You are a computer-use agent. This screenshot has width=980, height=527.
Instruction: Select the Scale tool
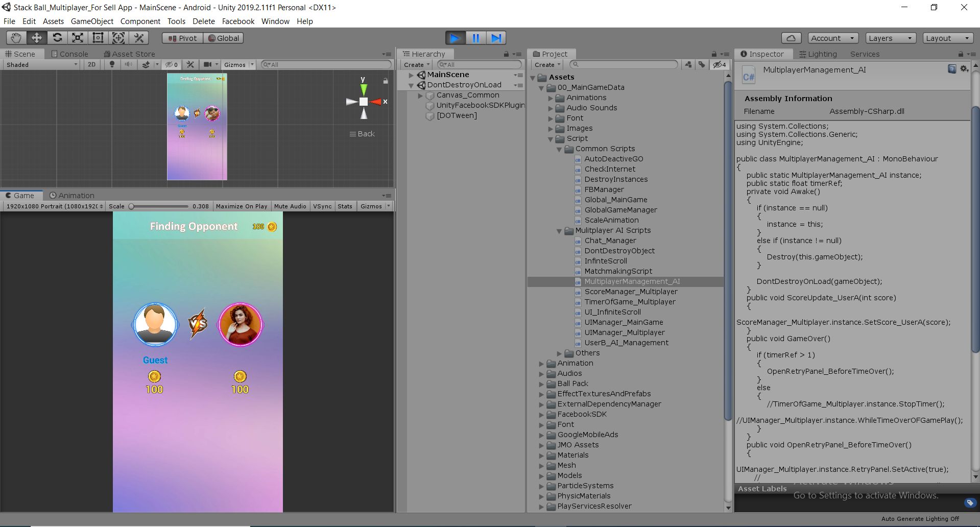(x=78, y=38)
